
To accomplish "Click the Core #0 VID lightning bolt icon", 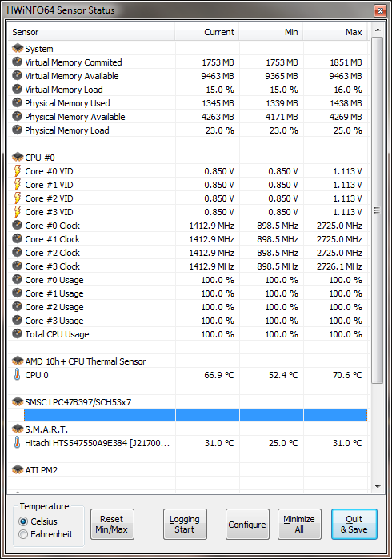I will [17, 171].
